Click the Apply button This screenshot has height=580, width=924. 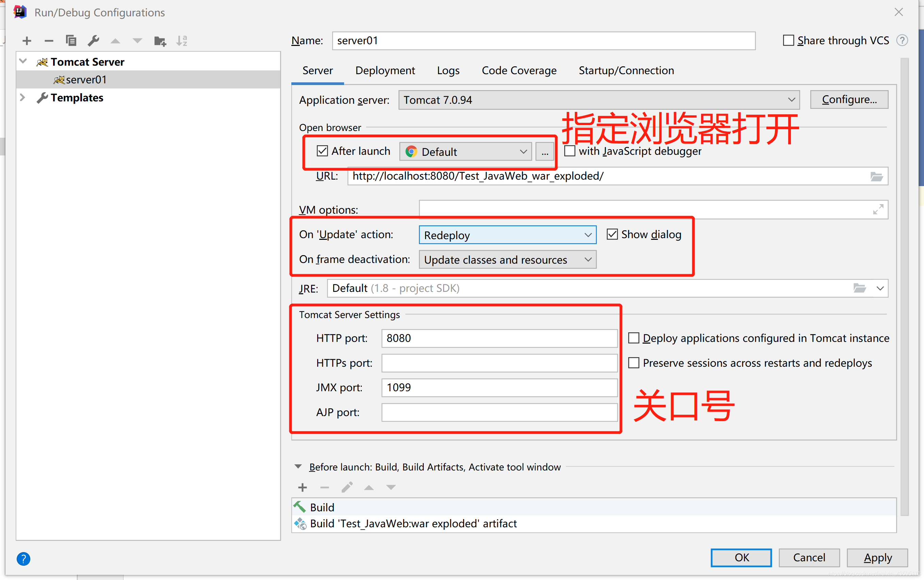coord(878,557)
